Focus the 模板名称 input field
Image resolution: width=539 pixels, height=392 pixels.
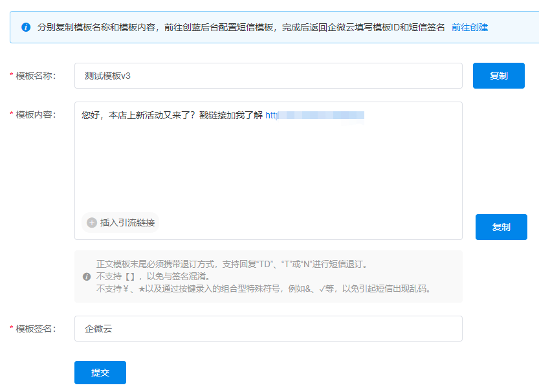point(268,76)
